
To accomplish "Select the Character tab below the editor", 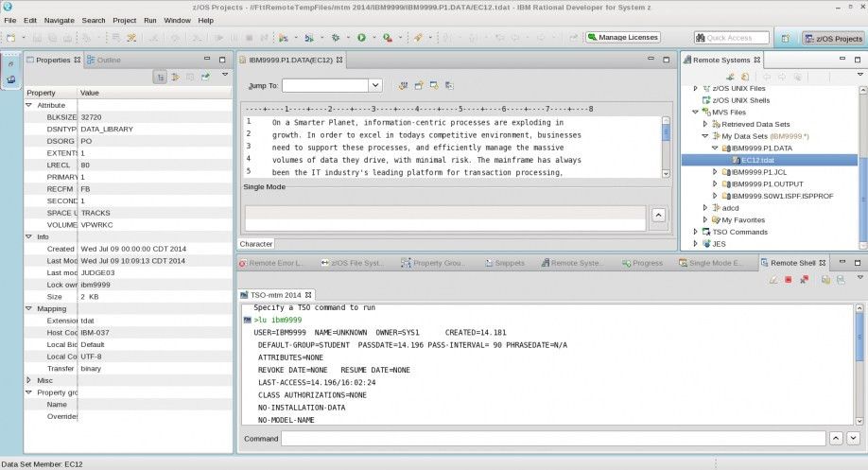I will pos(255,244).
